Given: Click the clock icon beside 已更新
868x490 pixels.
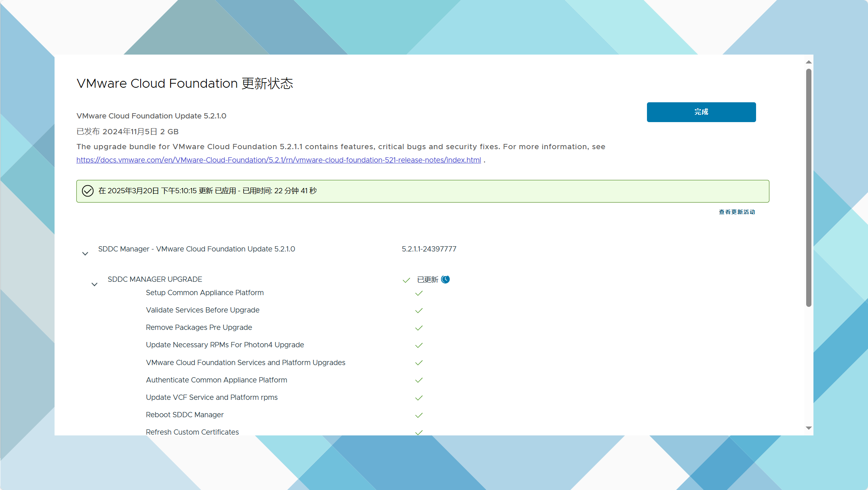Looking at the screenshot, I should coord(445,279).
